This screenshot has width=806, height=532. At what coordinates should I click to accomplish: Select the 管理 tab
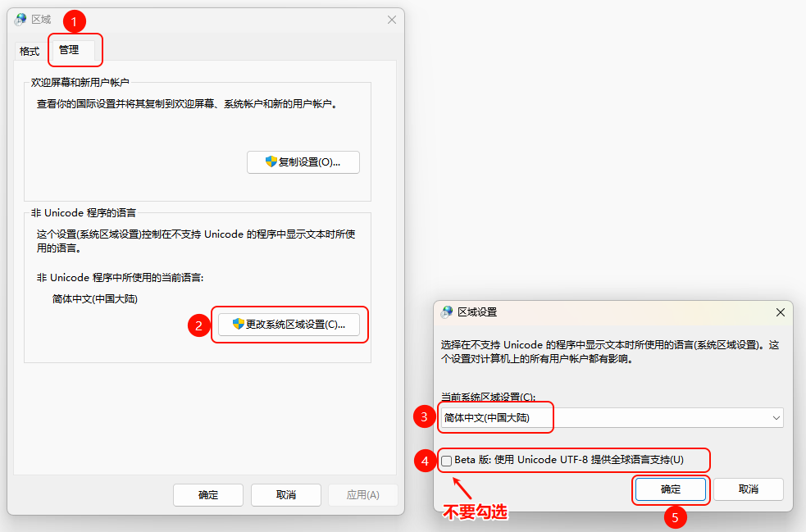coord(69,50)
